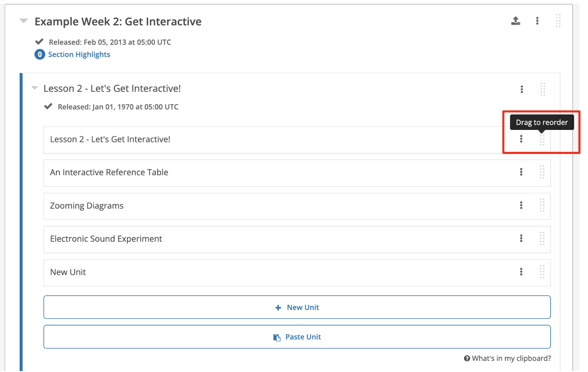The height and width of the screenshot is (372, 588).
Task: Collapse the Lesson 2 subsection
Action: (x=34, y=88)
